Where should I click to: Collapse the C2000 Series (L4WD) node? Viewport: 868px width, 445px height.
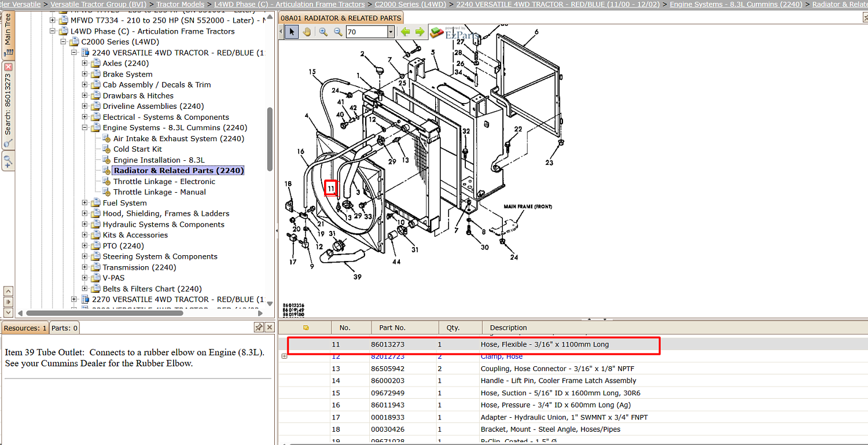63,42
